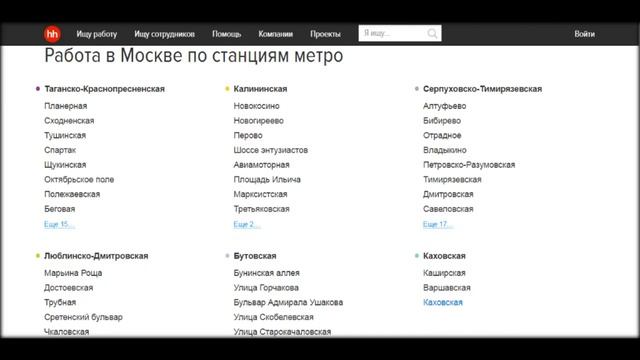Image resolution: width=640 pixels, height=360 pixels.
Task: Select the Перово station
Action: click(x=248, y=136)
